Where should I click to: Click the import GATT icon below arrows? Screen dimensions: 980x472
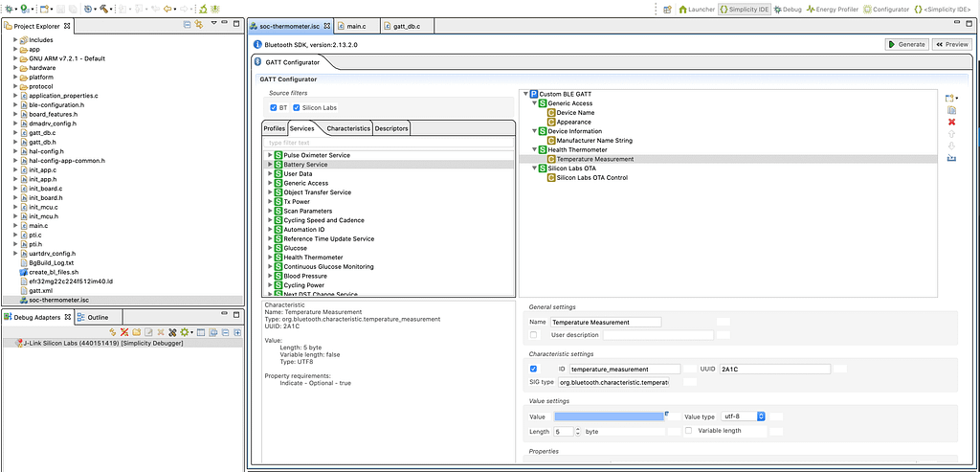point(952,158)
